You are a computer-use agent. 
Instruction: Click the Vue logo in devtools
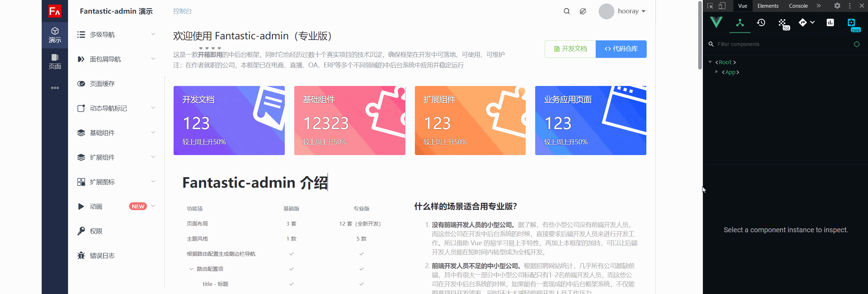(x=716, y=22)
